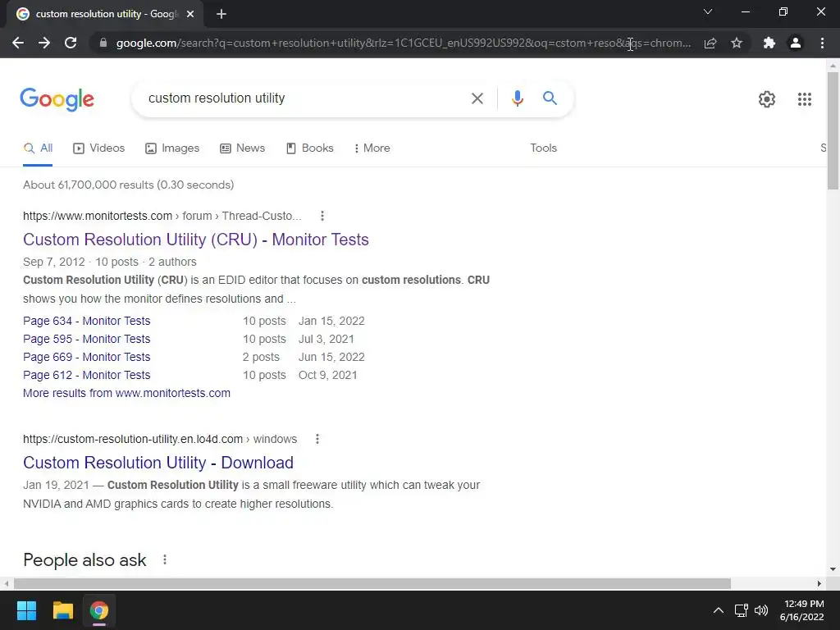Click the Google logo
This screenshot has height=630, width=840.
coord(57,99)
